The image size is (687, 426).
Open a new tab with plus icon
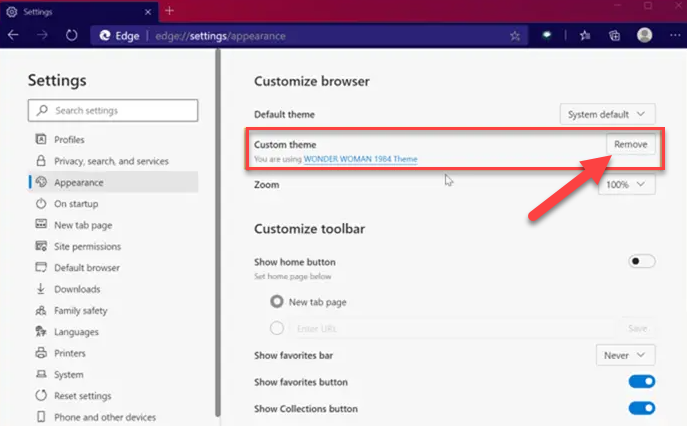pos(169,10)
